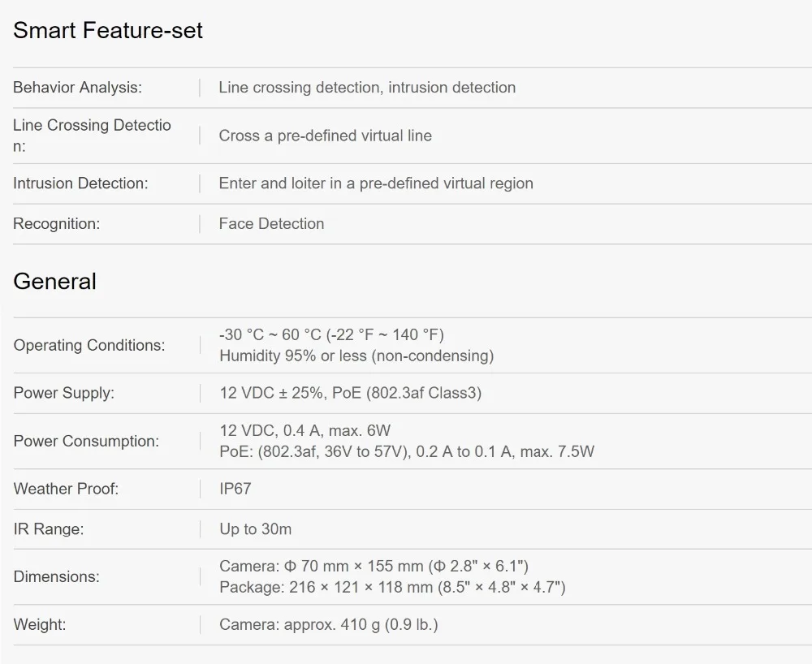
Task: Select the 12 VDC ± 25% PoE value
Action: [x=350, y=394]
